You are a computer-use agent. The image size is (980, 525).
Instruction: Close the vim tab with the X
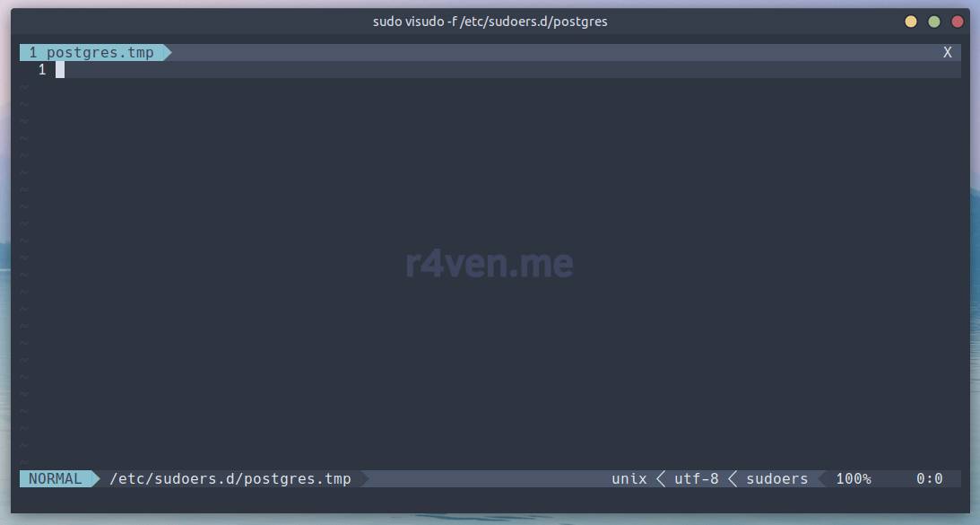947,53
